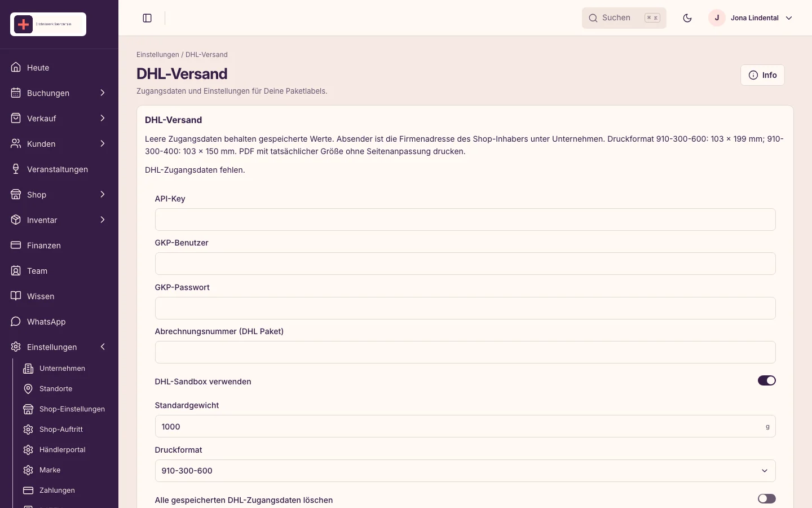The image size is (812, 508).
Task: Expand the Kunden submenu chevron
Action: 103,144
